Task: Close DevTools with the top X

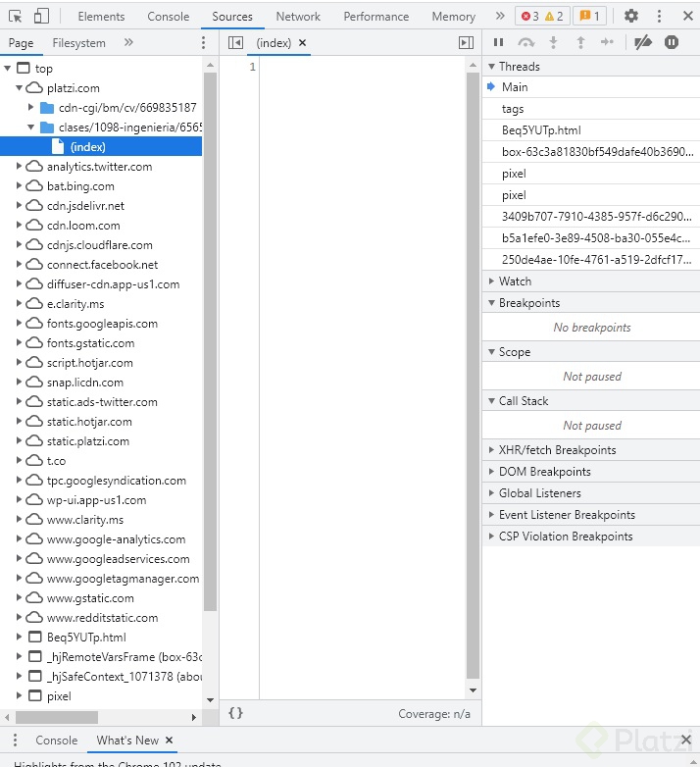Action: click(x=688, y=16)
